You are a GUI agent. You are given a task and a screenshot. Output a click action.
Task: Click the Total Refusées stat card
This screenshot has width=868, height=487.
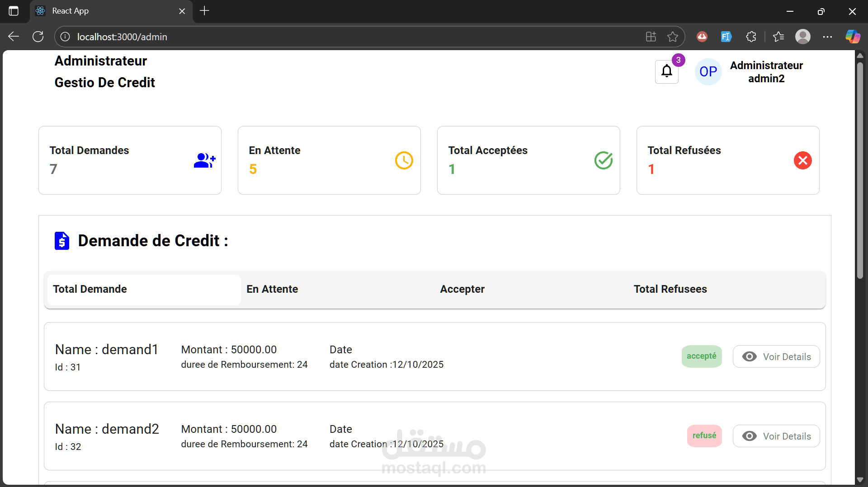click(728, 160)
